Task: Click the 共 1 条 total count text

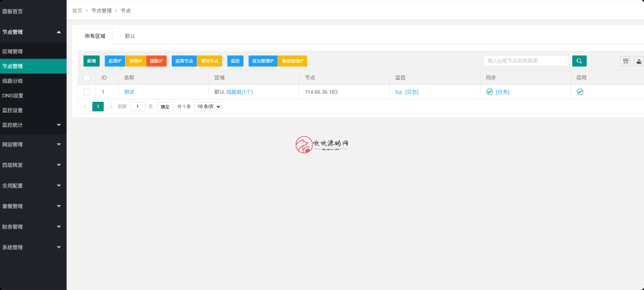Action: [x=184, y=106]
